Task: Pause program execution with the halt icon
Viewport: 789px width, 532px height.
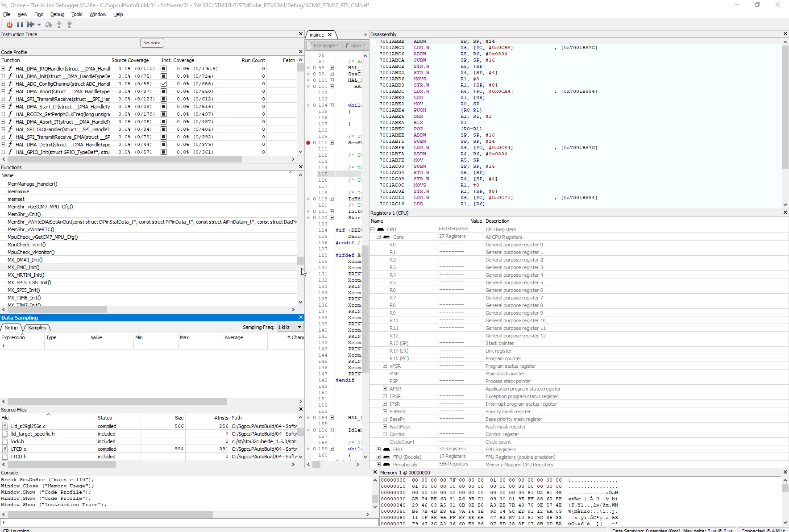Action: [x=20, y=25]
